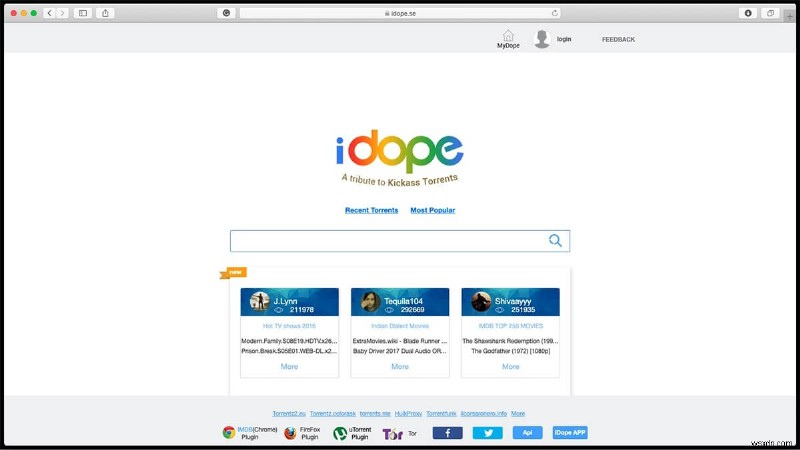
Task: Open the Safari share button
Action: 105,13
